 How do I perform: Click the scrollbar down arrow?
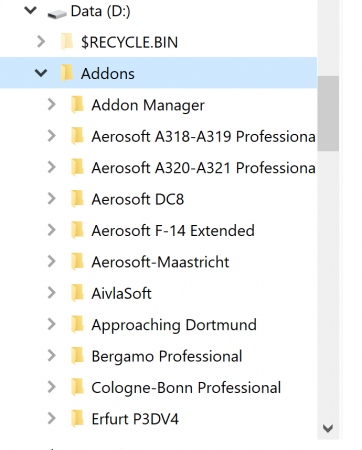(328, 428)
